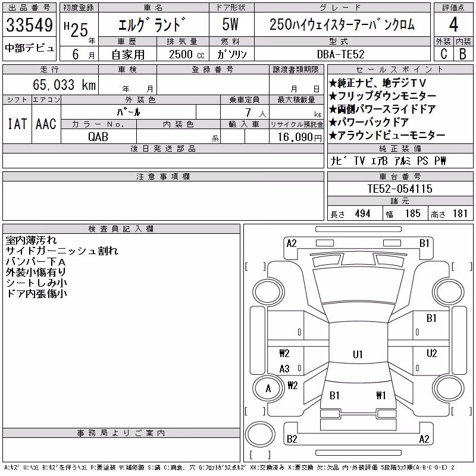Click the width value 185
Screen dimensions: 476x476
(x=412, y=214)
